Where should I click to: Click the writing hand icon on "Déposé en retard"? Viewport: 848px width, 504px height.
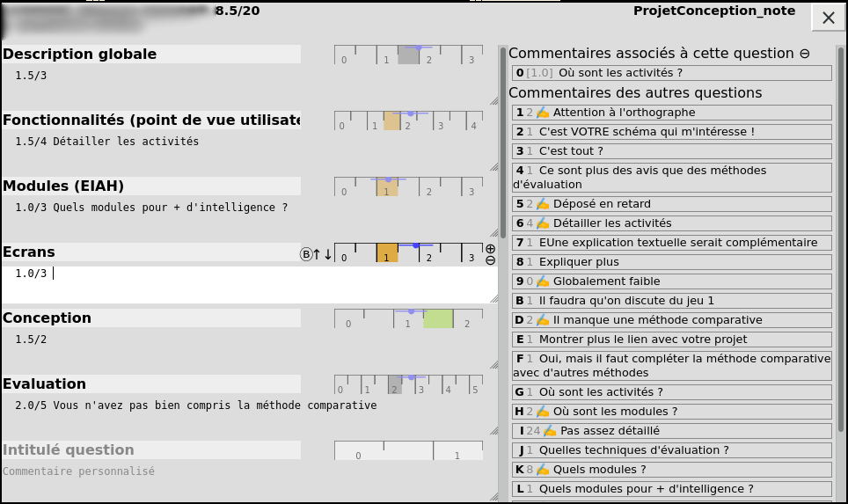(x=543, y=204)
